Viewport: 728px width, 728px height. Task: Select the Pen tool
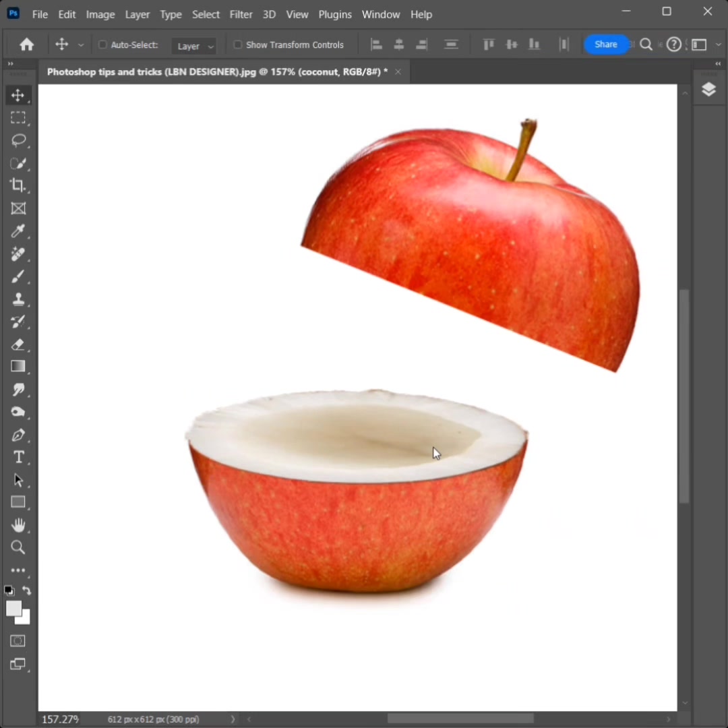click(x=18, y=435)
